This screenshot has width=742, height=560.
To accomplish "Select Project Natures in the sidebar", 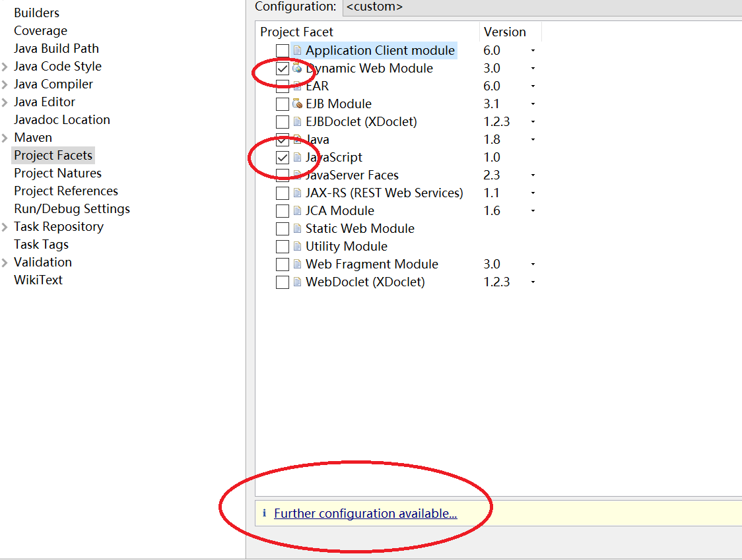I will pyautogui.click(x=57, y=173).
